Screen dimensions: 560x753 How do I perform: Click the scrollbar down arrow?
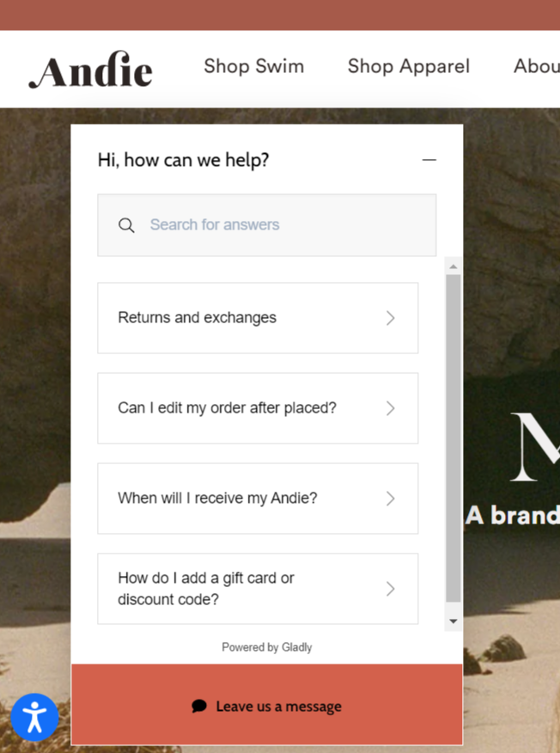(x=453, y=621)
